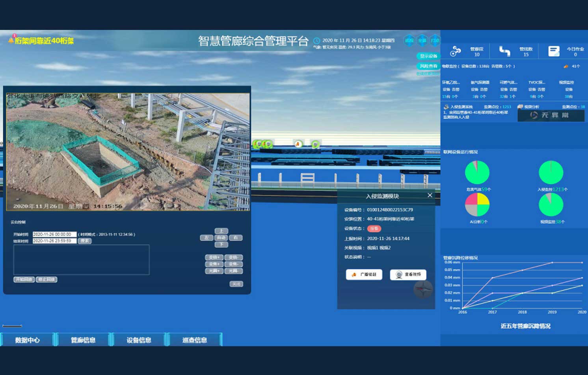This screenshot has width=588, height=375.
Task: Click the first hexagon button in the header
Action: 409,40
